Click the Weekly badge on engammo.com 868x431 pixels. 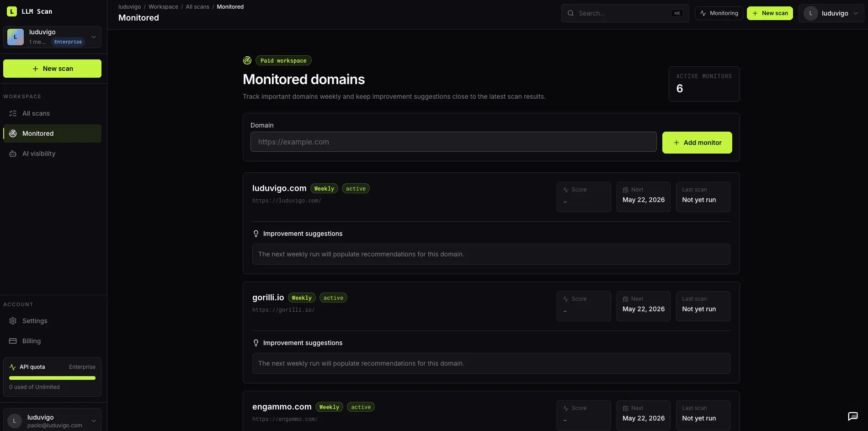click(x=329, y=407)
